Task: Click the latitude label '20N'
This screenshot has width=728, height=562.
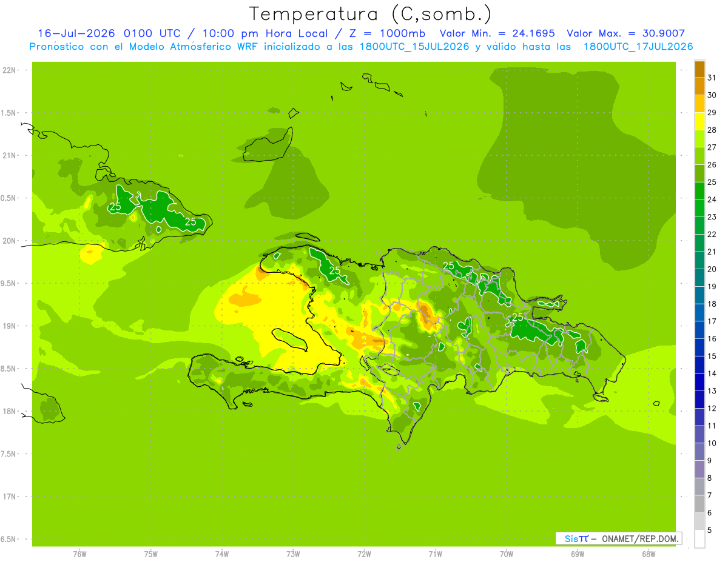Action: click(10, 241)
